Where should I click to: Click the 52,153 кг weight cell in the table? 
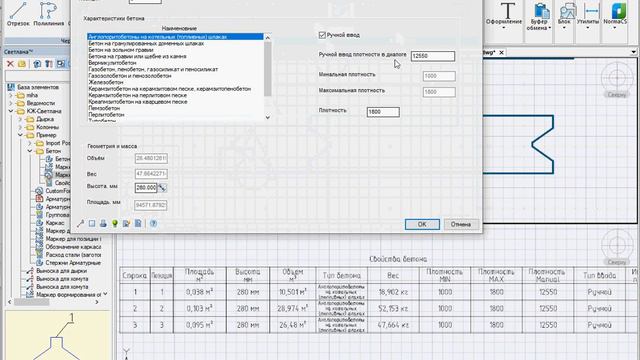tap(393, 309)
